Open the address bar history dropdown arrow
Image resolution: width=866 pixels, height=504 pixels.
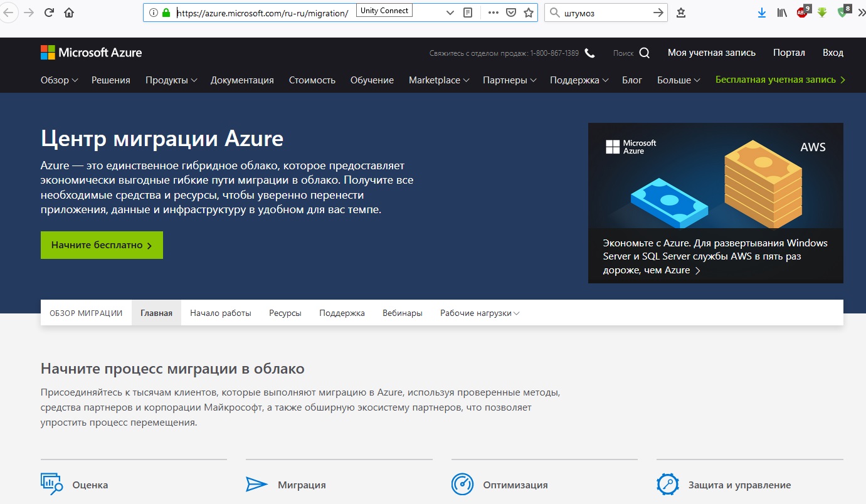[x=450, y=13]
